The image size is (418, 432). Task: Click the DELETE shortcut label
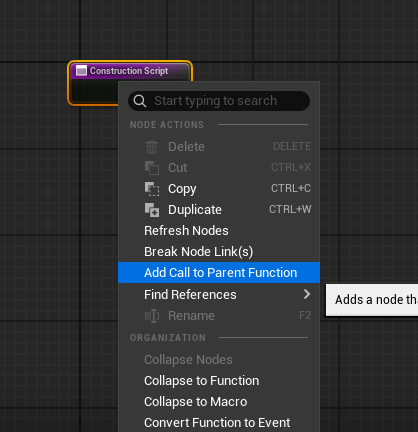292,146
